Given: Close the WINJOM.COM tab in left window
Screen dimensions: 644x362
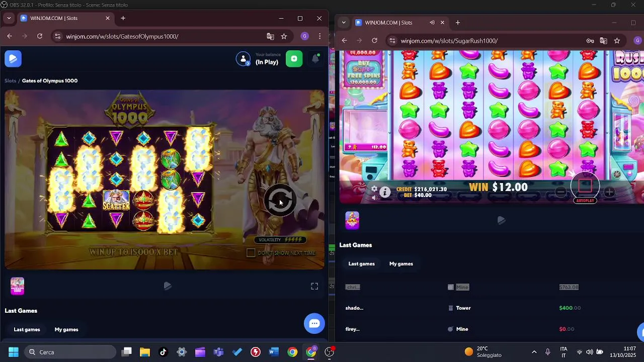Looking at the screenshot, I should point(107,18).
